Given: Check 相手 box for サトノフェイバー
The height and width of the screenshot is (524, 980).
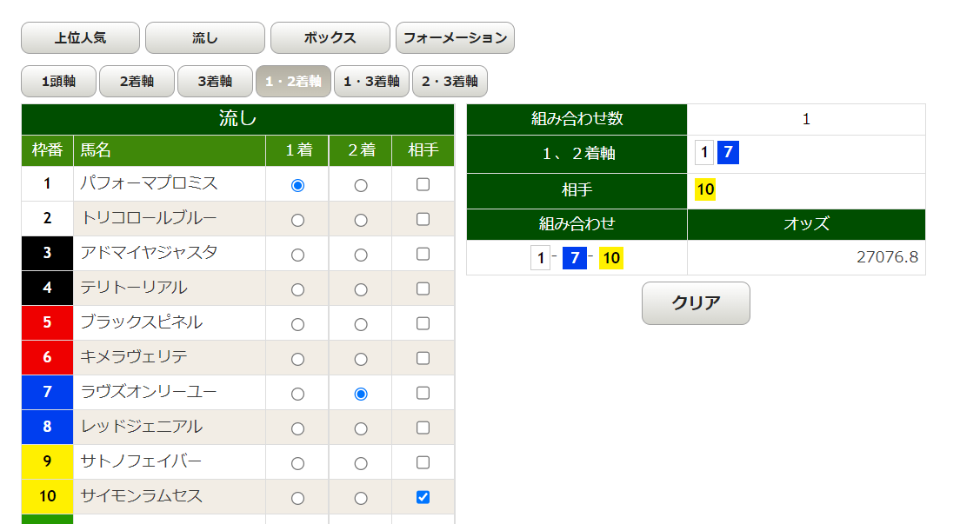Looking at the screenshot, I should (423, 462).
